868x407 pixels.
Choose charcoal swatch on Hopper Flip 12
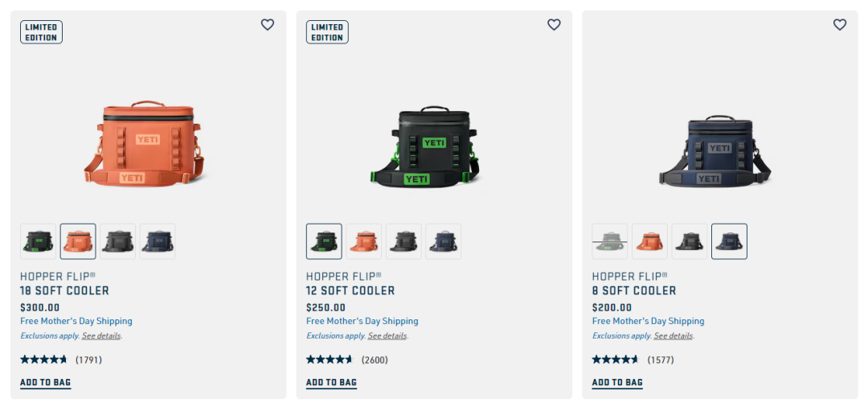click(403, 241)
